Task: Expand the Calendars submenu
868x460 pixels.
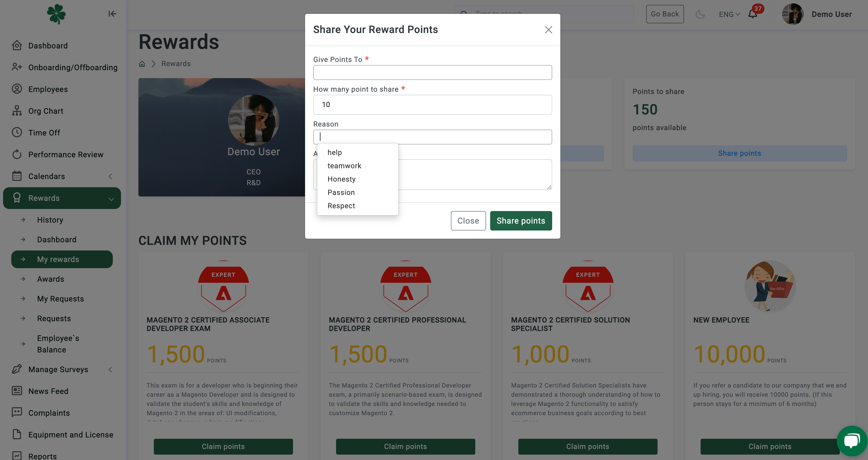Action: pyautogui.click(x=110, y=176)
